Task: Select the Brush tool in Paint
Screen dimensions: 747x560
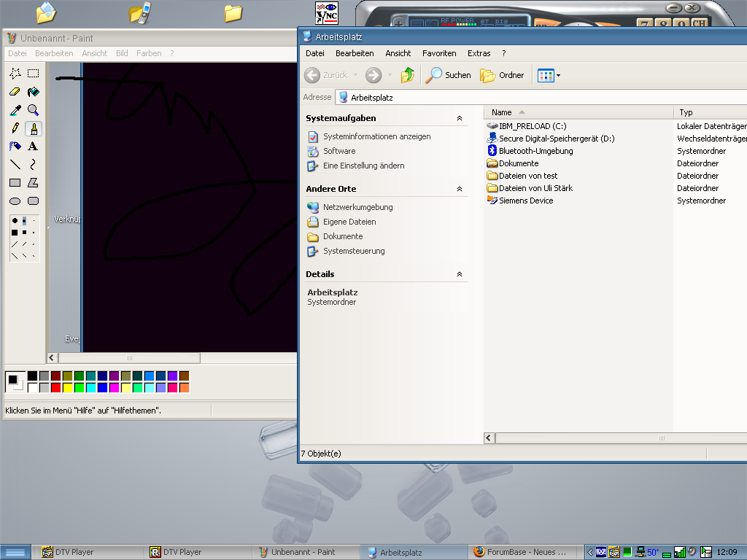Action: (34, 128)
